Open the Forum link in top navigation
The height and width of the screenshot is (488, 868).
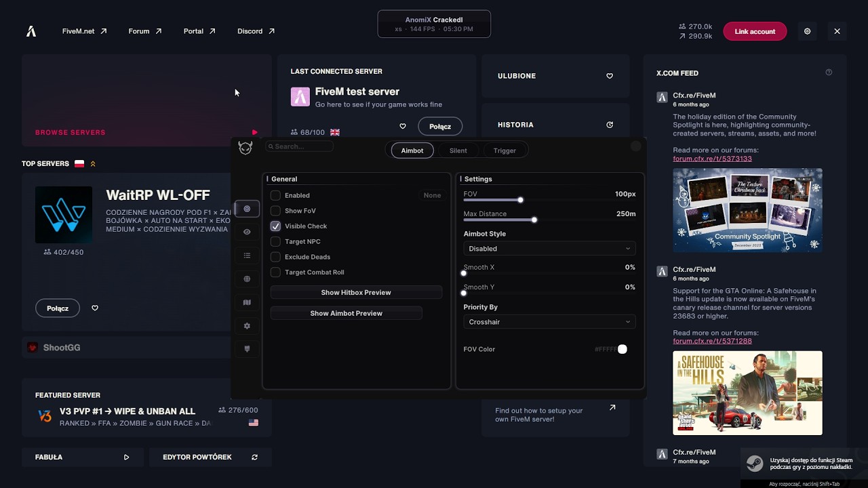[145, 31]
